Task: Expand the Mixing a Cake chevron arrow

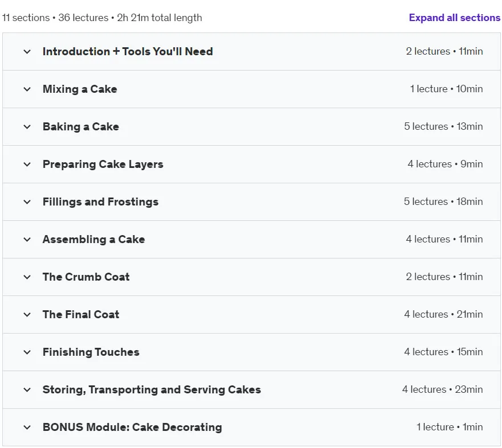Action: pyautogui.click(x=27, y=89)
